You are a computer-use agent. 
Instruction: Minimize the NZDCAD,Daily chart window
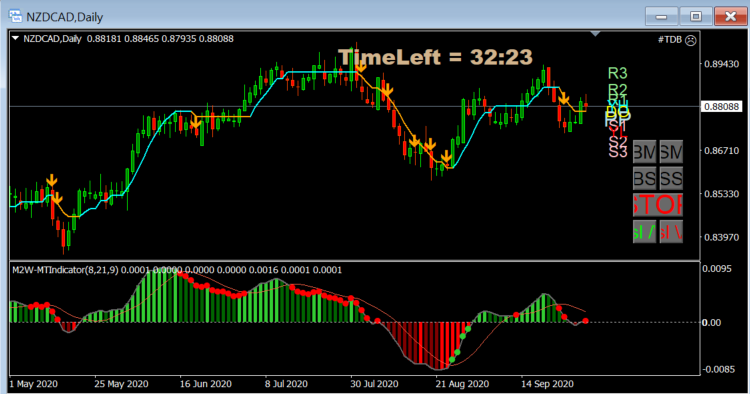pyautogui.click(x=661, y=16)
